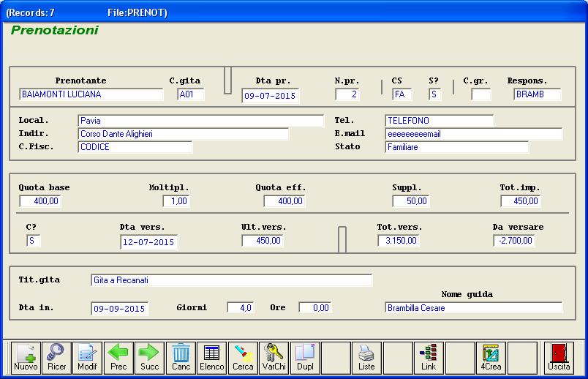Edit the record with Modif

click(x=87, y=358)
